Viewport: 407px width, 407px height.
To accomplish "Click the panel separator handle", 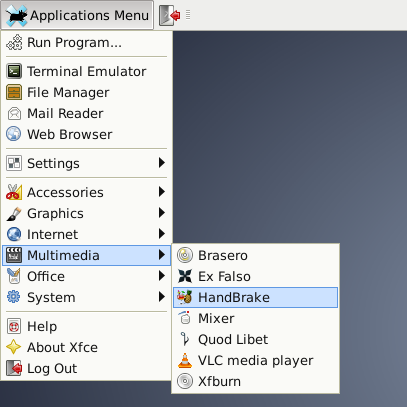I will point(188,15).
